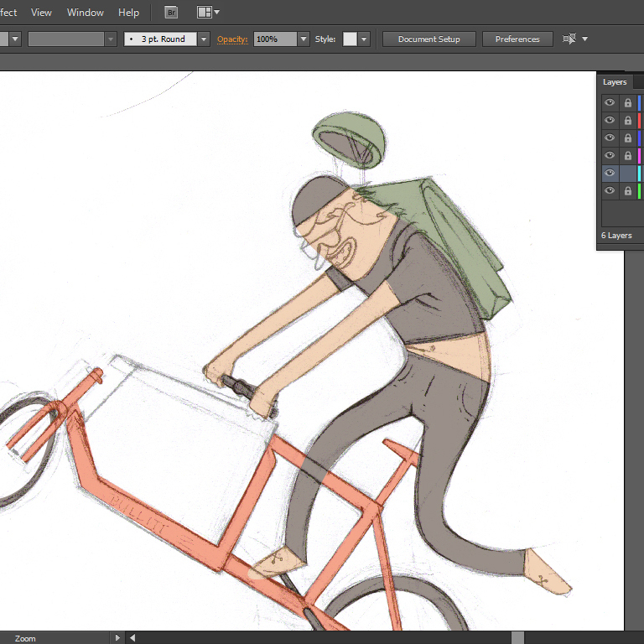The height and width of the screenshot is (644, 644).
Task: Toggle visibility of the selected cyan layer
Action: coord(610,174)
